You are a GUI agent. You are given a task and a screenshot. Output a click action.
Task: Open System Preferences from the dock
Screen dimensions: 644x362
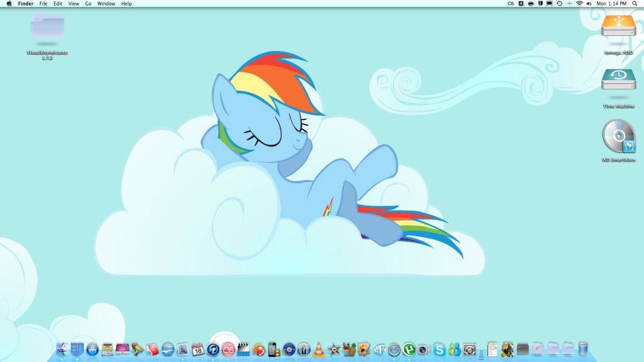click(x=469, y=349)
